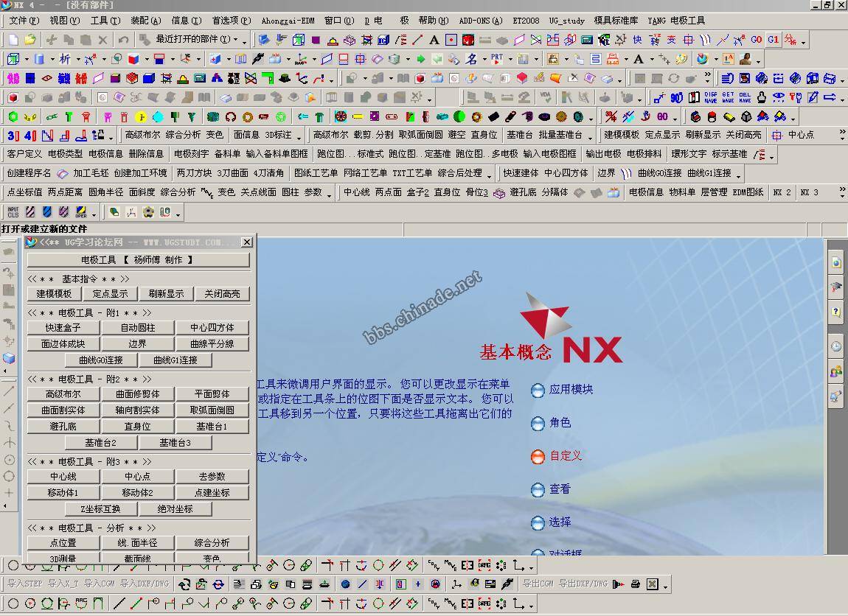Click the "G1" curve connect icon

pyautogui.click(x=774, y=40)
